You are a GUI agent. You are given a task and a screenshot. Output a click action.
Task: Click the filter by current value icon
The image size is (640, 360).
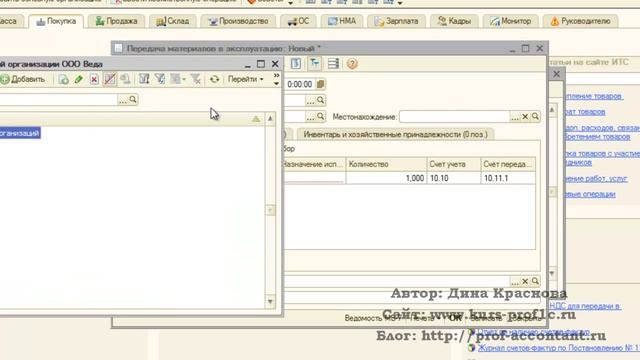[x=144, y=79]
